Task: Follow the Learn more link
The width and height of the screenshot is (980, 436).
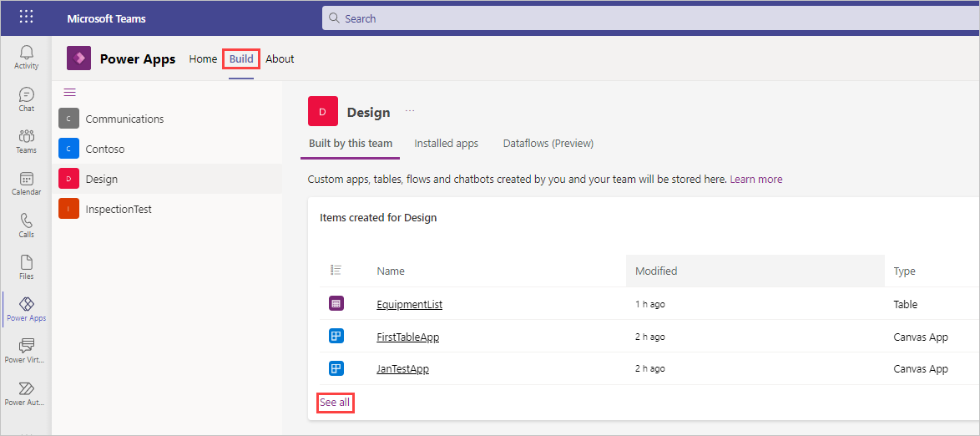Action: point(756,179)
